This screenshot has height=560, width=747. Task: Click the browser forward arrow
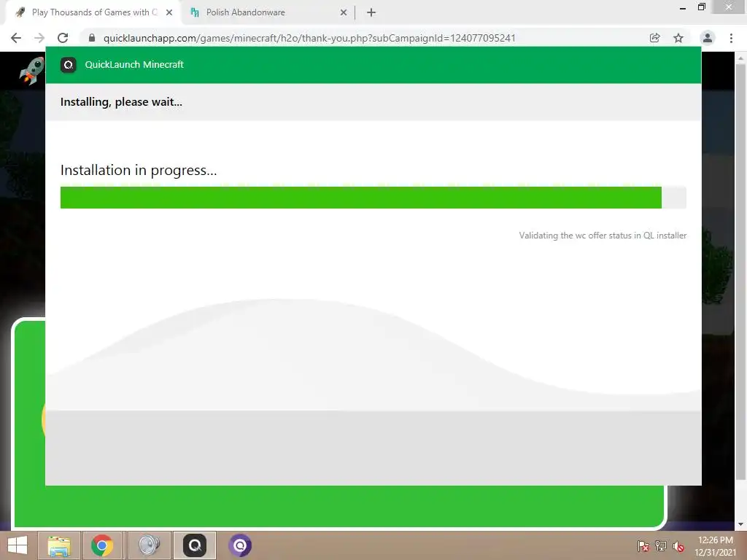point(39,38)
